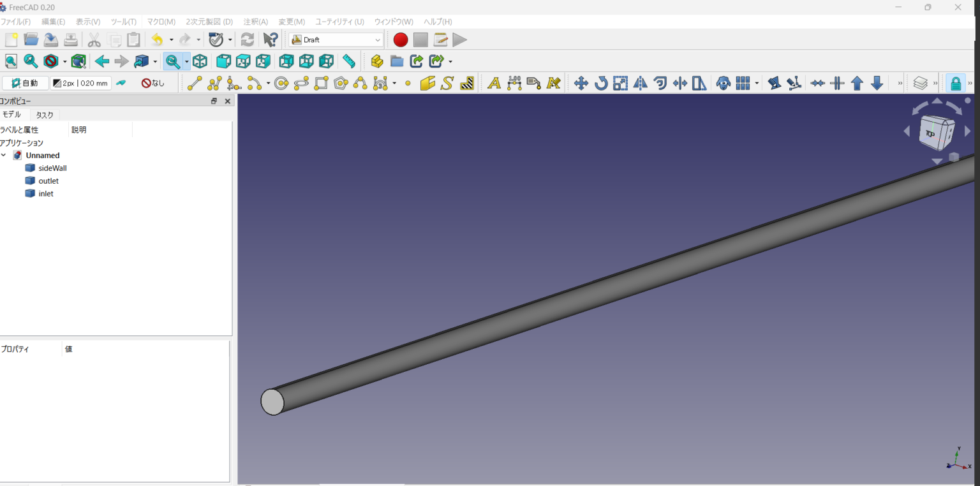Select the Draft Rectangle tool
This screenshot has width=980, height=486.
pyautogui.click(x=321, y=83)
